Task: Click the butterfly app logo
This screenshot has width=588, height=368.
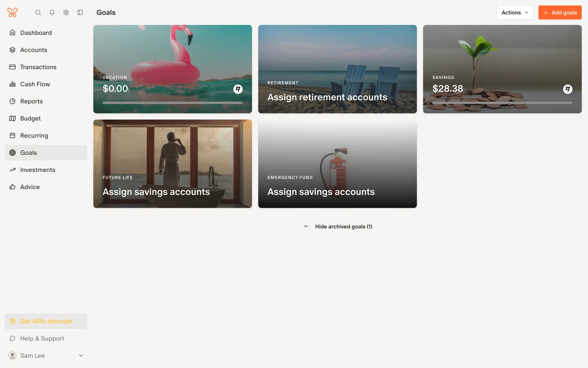Action: point(13,13)
